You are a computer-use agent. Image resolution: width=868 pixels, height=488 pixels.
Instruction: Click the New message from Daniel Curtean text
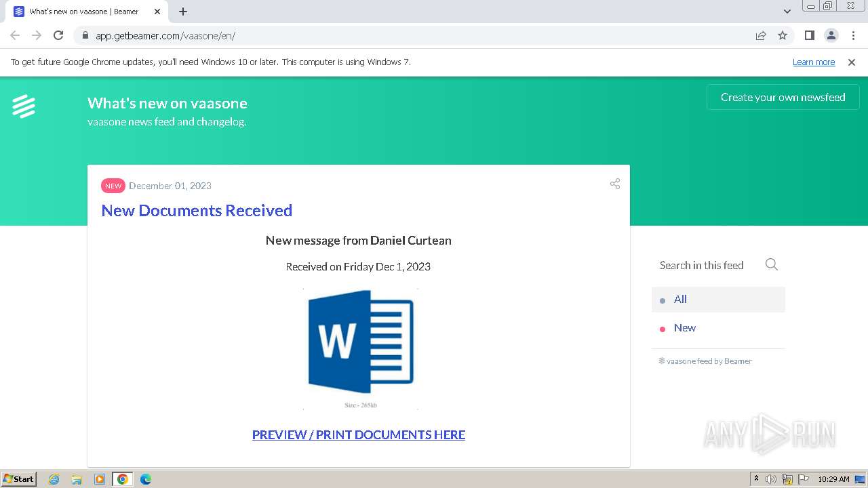coord(359,240)
